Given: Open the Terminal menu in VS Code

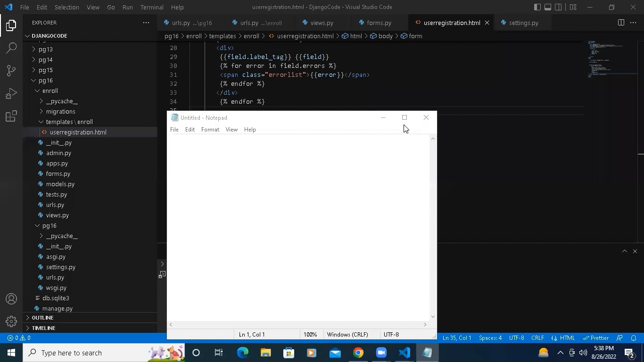Looking at the screenshot, I should pos(152,7).
